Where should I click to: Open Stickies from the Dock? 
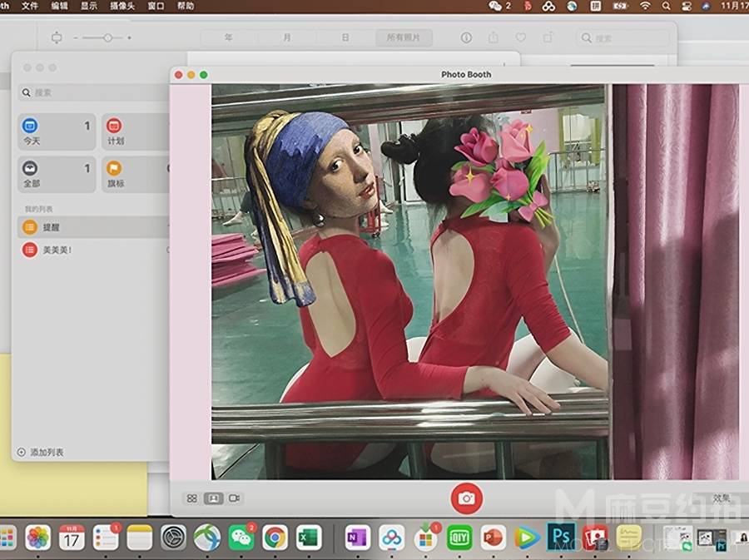[x=628, y=538]
